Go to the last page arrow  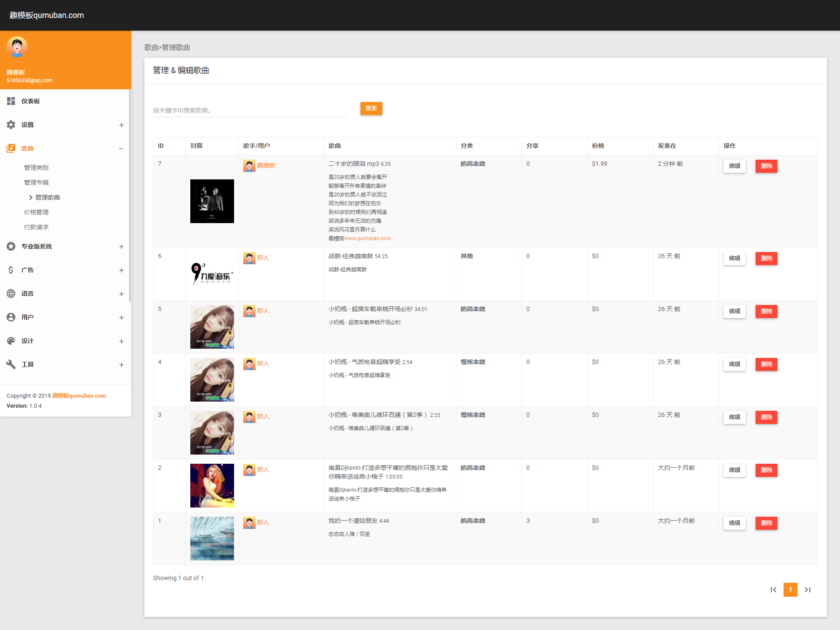pos(808,590)
